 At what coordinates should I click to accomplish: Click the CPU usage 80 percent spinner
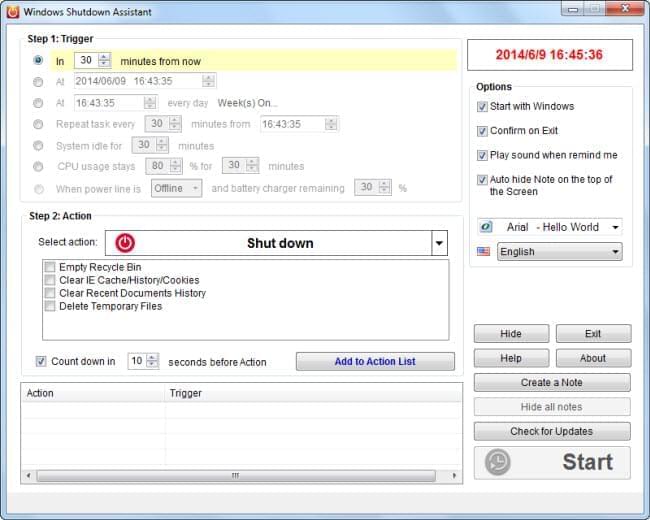tap(176, 166)
